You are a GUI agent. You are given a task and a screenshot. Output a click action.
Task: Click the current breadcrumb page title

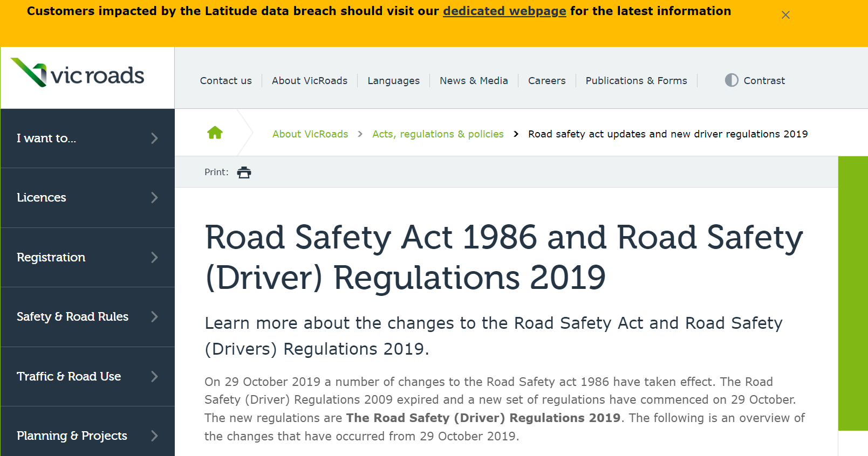(x=668, y=134)
